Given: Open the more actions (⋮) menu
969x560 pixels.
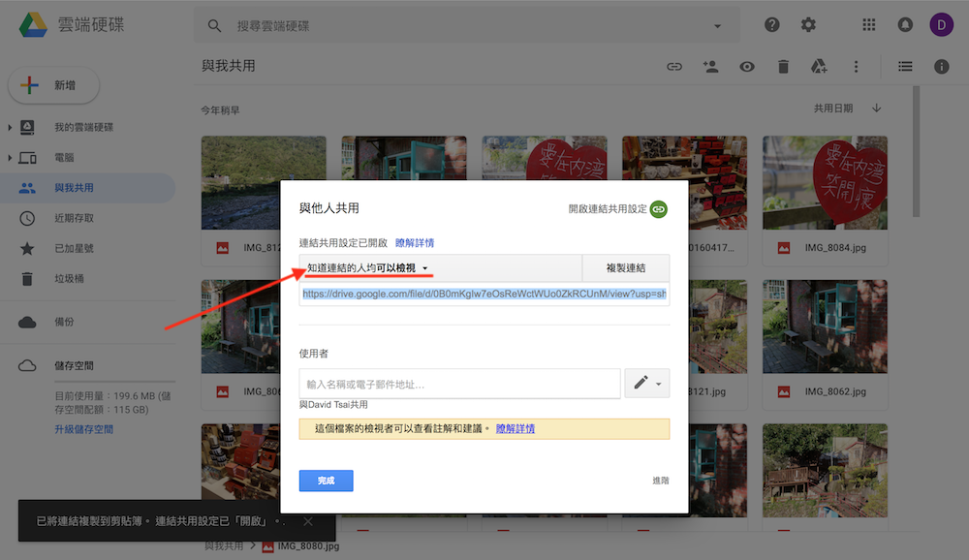Looking at the screenshot, I should [x=856, y=66].
